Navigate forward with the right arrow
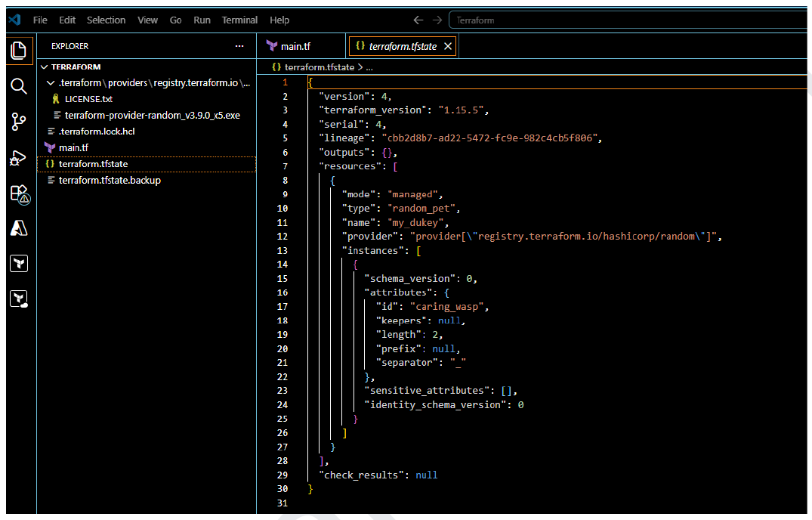Viewport: 812px width, 520px height. (x=437, y=20)
